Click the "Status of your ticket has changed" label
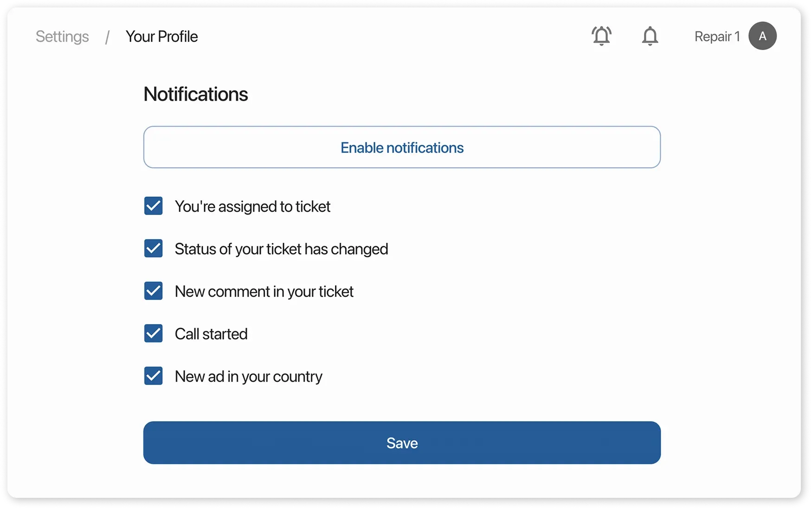Image resolution: width=812 pixels, height=509 pixels. pos(281,249)
